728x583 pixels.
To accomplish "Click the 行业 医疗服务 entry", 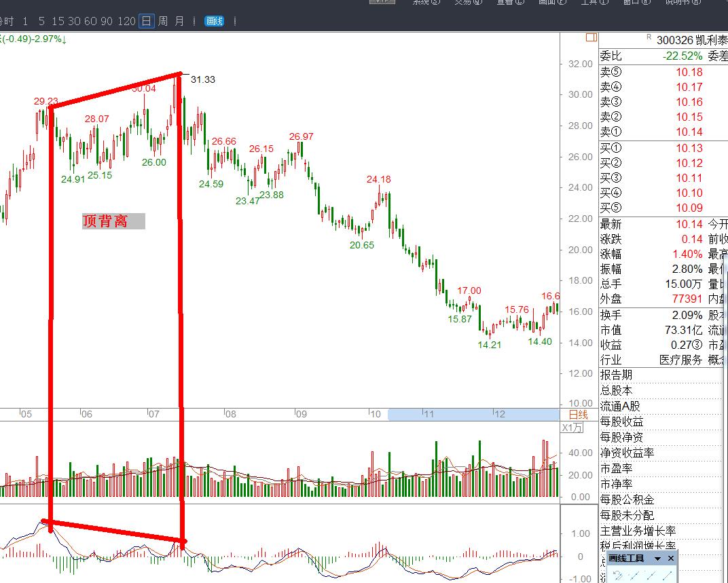I will pos(680,360).
